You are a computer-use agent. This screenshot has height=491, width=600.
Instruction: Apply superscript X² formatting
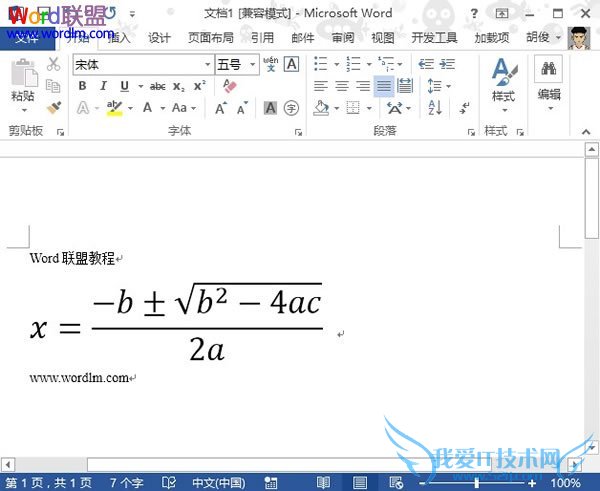click(x=199, y=86)
